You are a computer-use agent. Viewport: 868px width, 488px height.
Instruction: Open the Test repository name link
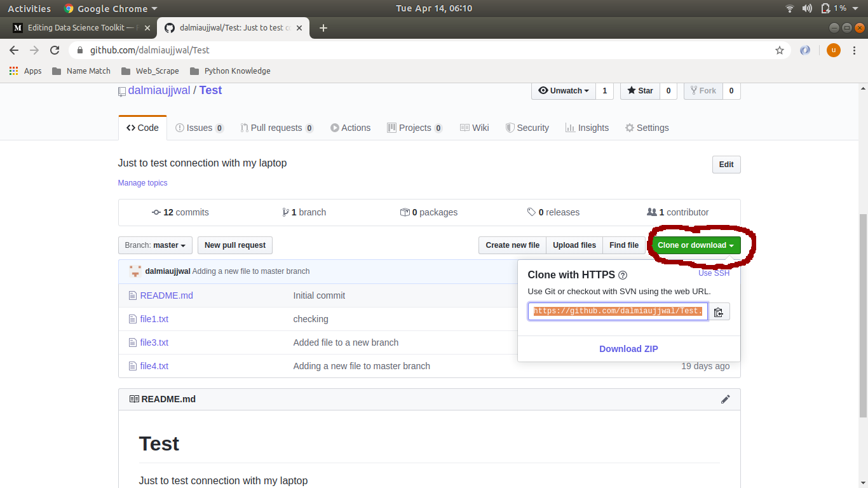pos(210,90)
